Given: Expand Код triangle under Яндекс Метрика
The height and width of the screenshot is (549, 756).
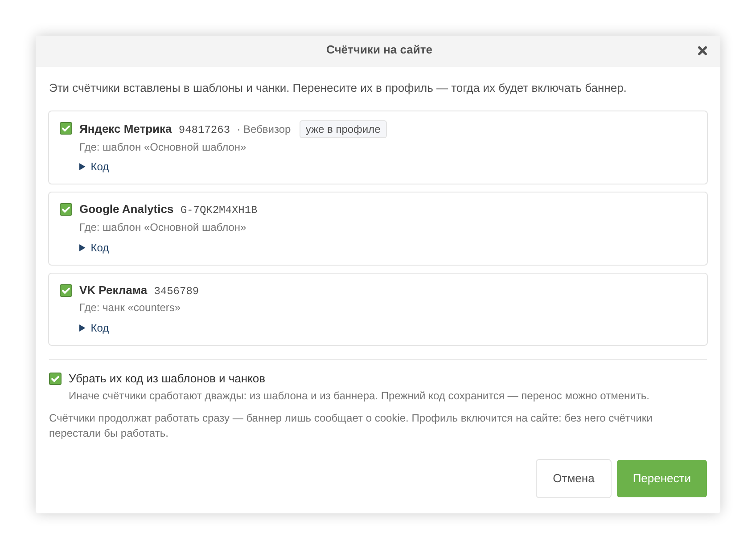Looking at the screenshot, I should click(x=82, y=167).
